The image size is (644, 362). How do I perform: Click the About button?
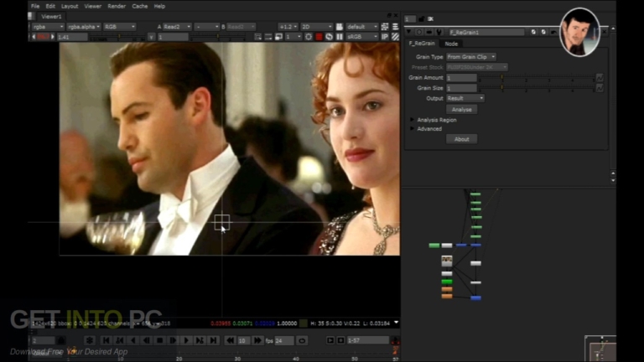(462, 139)
